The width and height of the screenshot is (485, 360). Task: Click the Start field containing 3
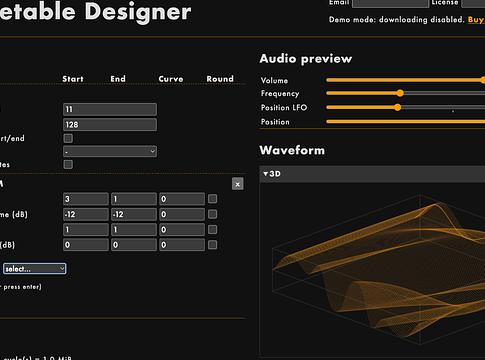click(86, 199)
